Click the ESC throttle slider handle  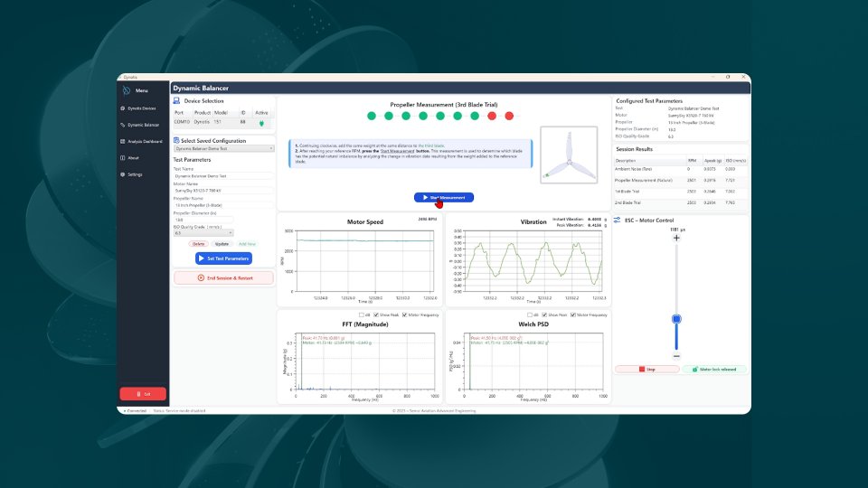coord(676,319)
